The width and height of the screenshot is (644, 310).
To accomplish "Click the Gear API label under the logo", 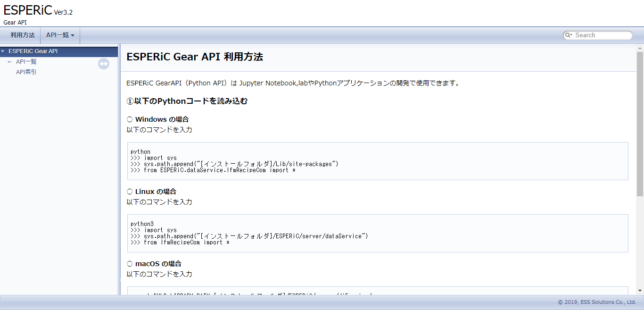I will pos(14,22).
